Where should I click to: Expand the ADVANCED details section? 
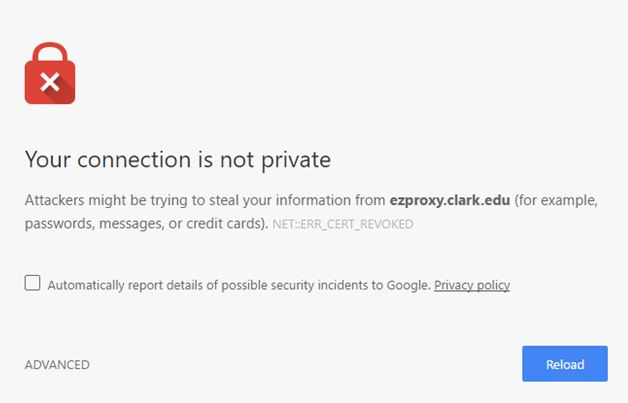[57, 365]
